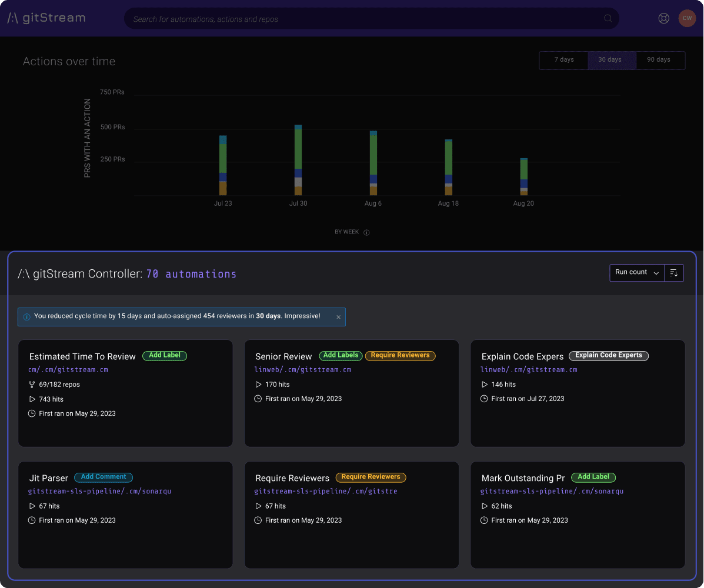
Task: Open the help lifebuoy icon in header
Action: point(663,18)
